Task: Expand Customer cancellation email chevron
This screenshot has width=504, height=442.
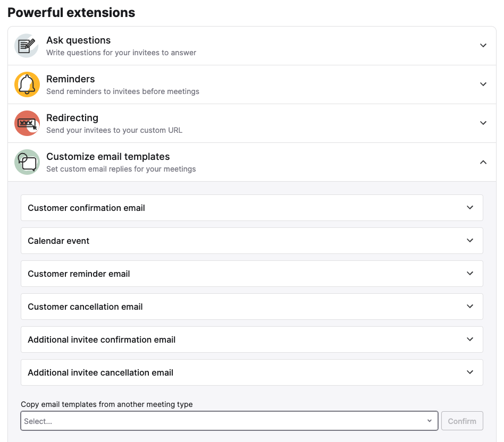Action: point(469,306)
